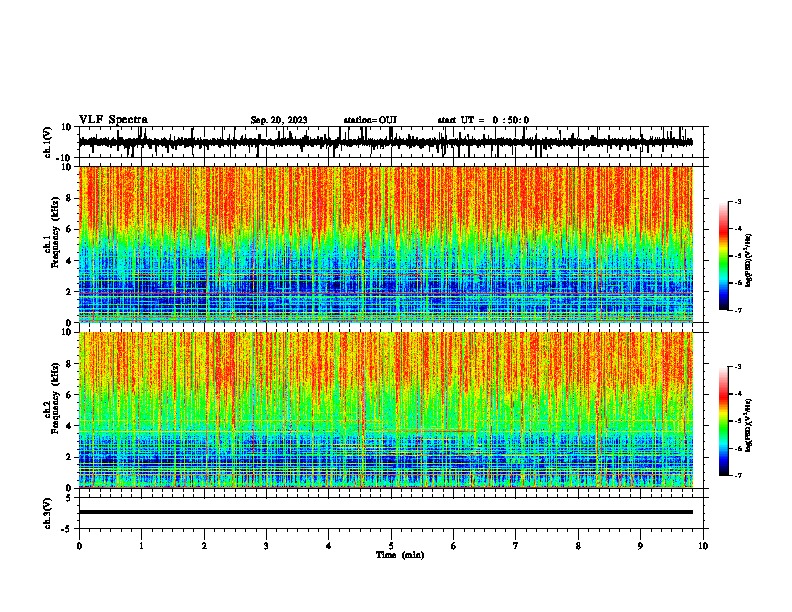Click inside the ch.2 spectrogram panel
Viewport: 792px width, 612px height.
pos(386,410)
